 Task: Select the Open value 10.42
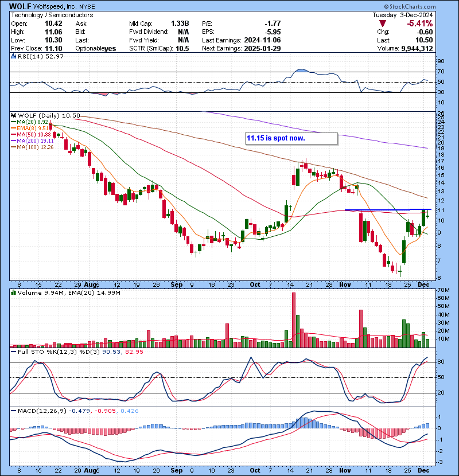tap(53, 24)
